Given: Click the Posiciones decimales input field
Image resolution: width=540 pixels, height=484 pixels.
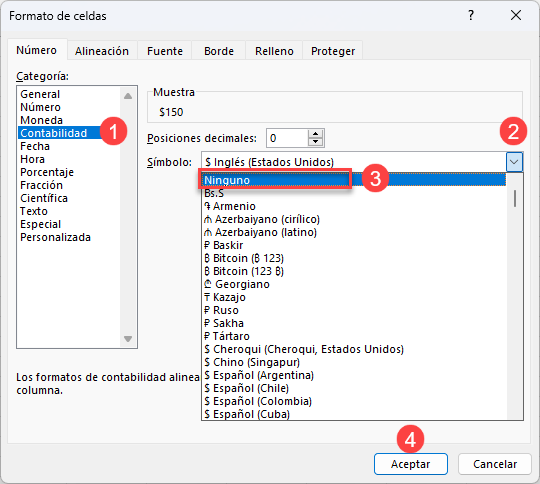Looking at the screenshot, I should [x=288, y=138].
